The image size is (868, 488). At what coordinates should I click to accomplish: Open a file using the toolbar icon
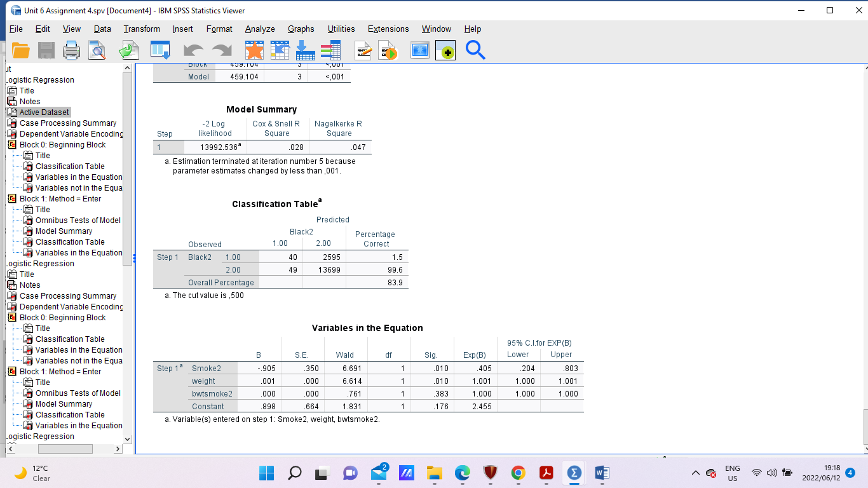(x=21, y=50)
